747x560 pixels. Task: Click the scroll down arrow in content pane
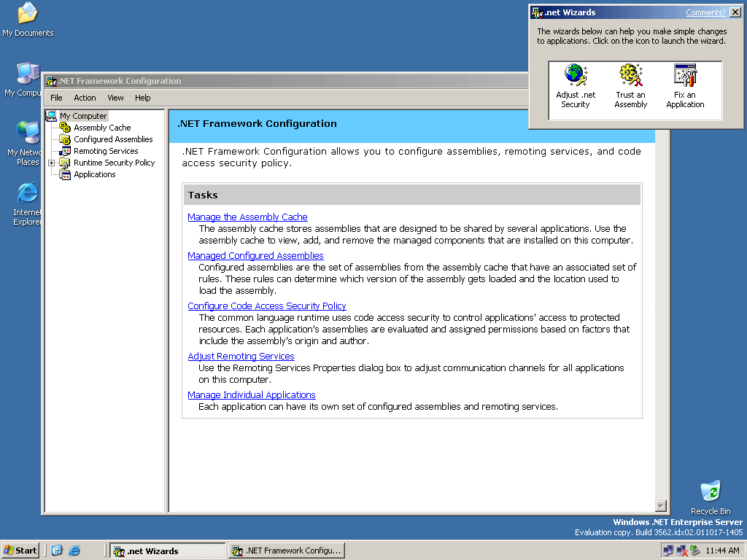(x=661, y=506)
